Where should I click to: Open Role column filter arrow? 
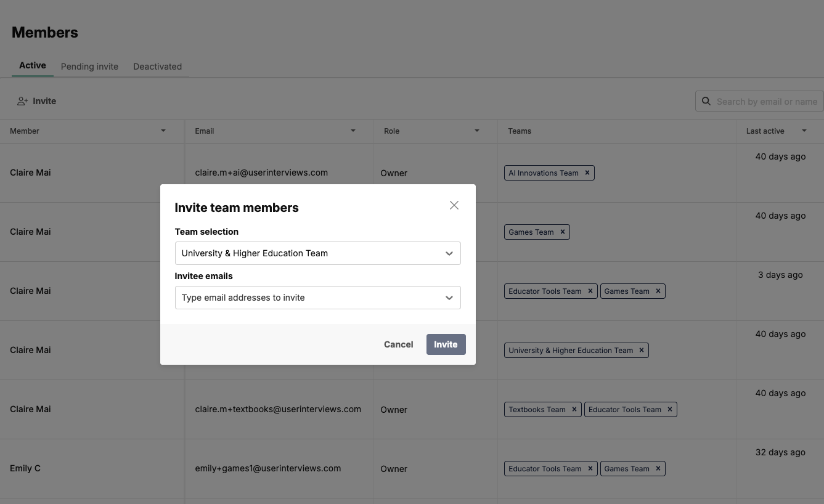477,131
